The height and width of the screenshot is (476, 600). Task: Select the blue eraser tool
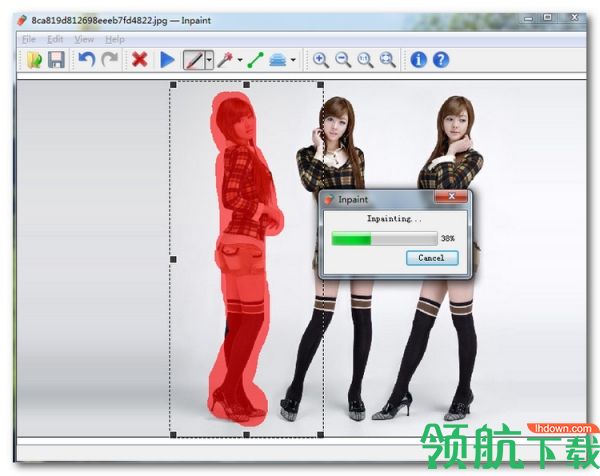[278, 60]
